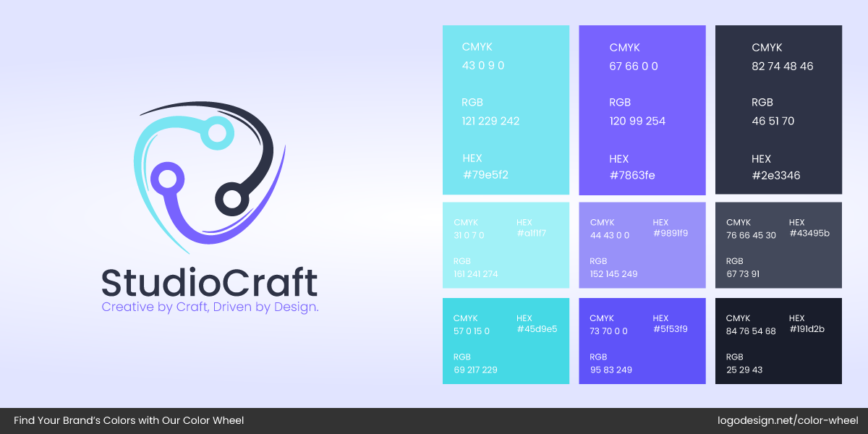Click the RGB value "120 99 254"

pyautogui.click(x=637, y=121)
